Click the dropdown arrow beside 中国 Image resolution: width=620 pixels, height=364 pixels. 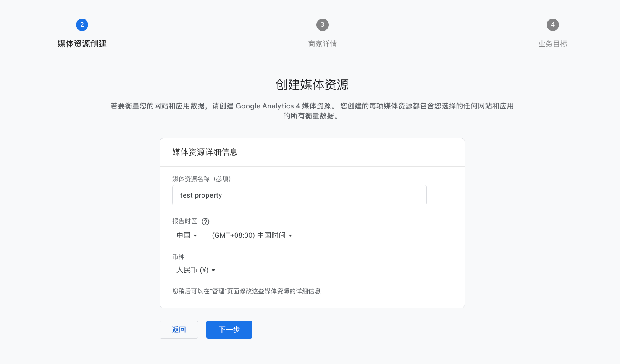[x=196, y=235]
